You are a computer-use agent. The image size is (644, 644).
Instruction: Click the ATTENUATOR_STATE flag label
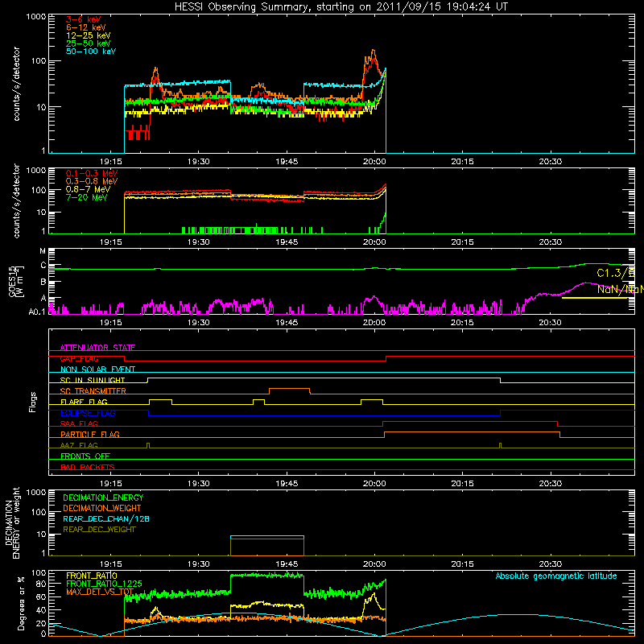tap(97, 348)
